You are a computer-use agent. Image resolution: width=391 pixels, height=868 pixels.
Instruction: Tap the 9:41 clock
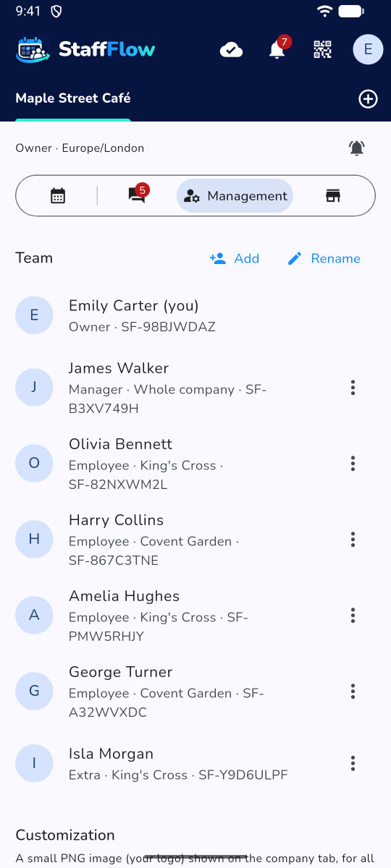[x=28, y=11]
